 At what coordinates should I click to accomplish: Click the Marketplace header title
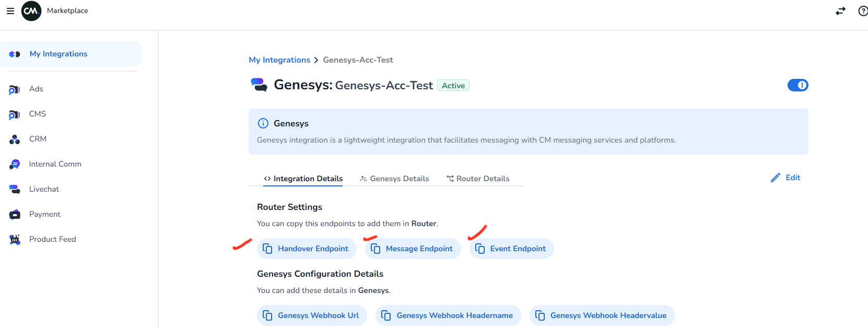point(67,10)
